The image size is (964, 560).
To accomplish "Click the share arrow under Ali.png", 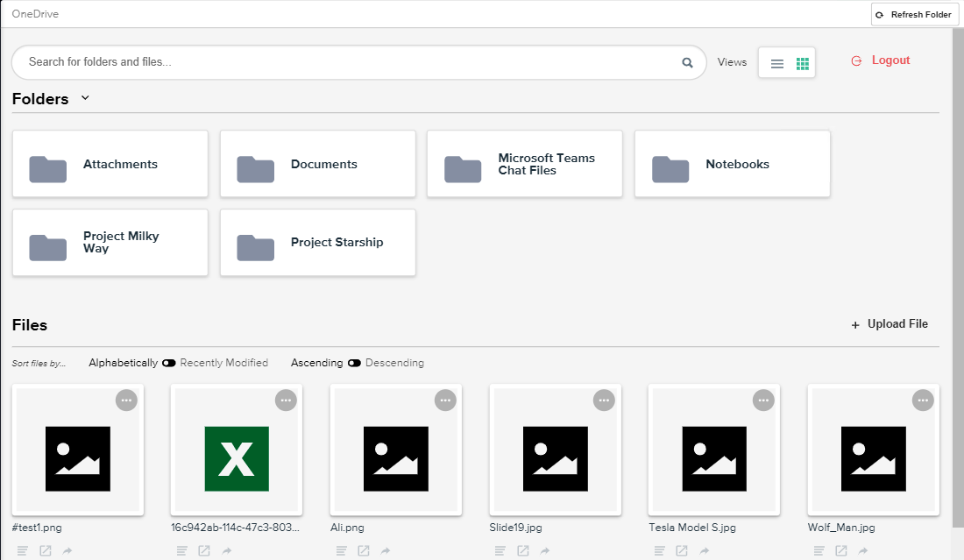I will [386, 550].
